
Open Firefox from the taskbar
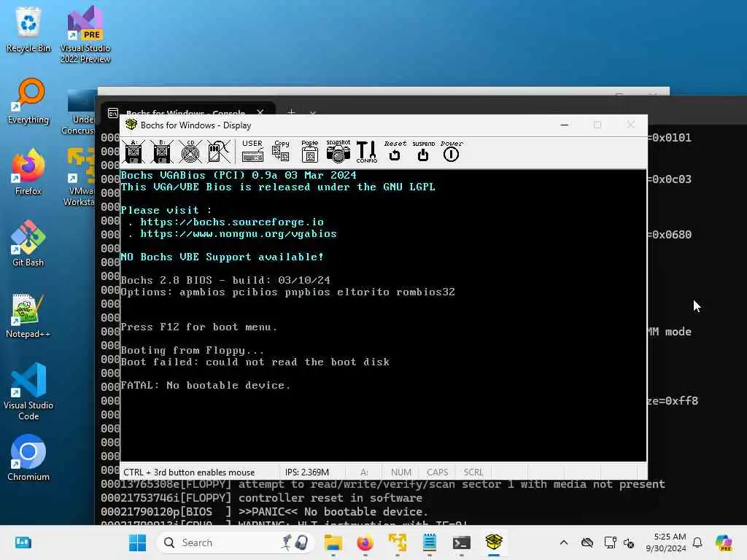click(365, 542)
